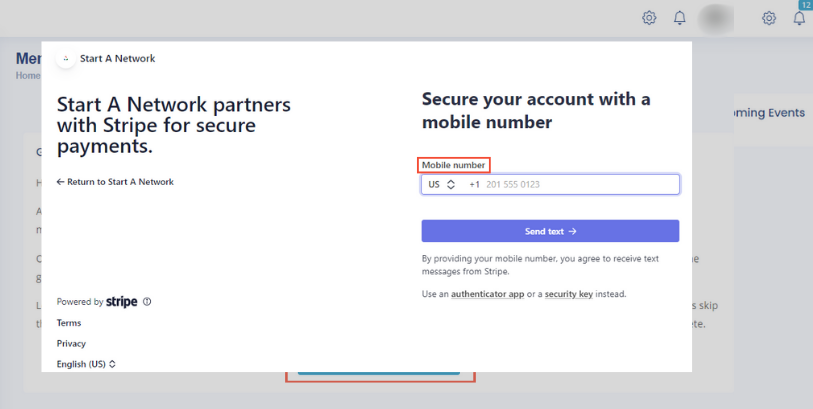The image size is (813, 409).
Task: Click the first notification bell icon
Action: pyautogui.click(x=680, y=18)
